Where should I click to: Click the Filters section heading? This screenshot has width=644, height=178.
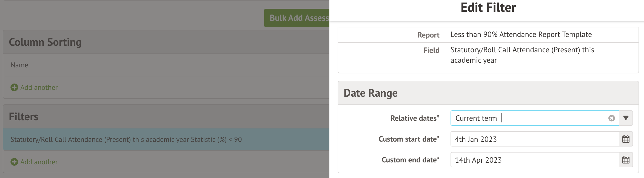click(x=24, y=117)
